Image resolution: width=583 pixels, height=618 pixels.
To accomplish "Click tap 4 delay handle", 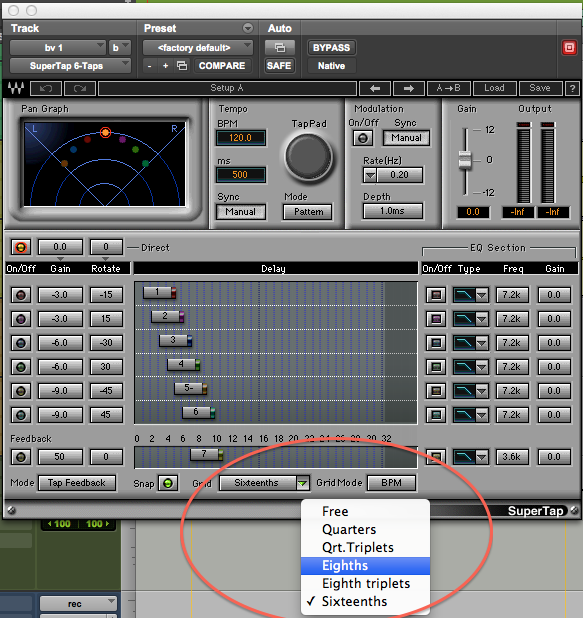I will coord(184,365).
